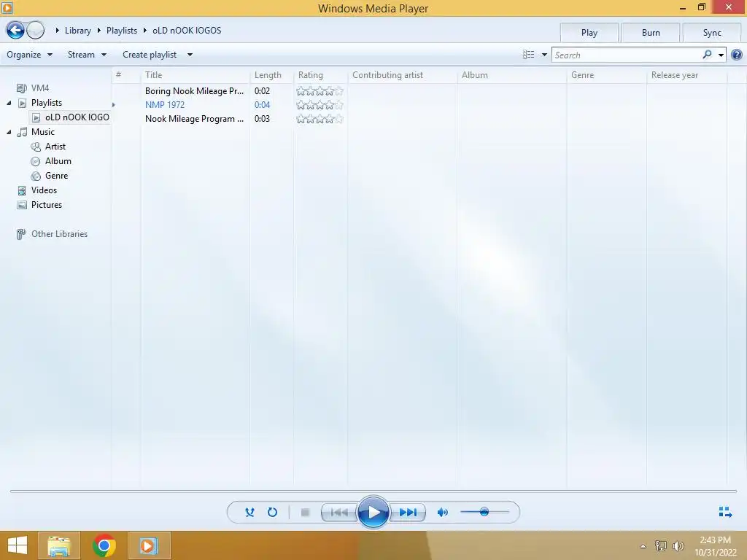The height and width of the screenshot is (560, 747).
Task: Go back with the blue Back arrow
Action: click(15, 31)
